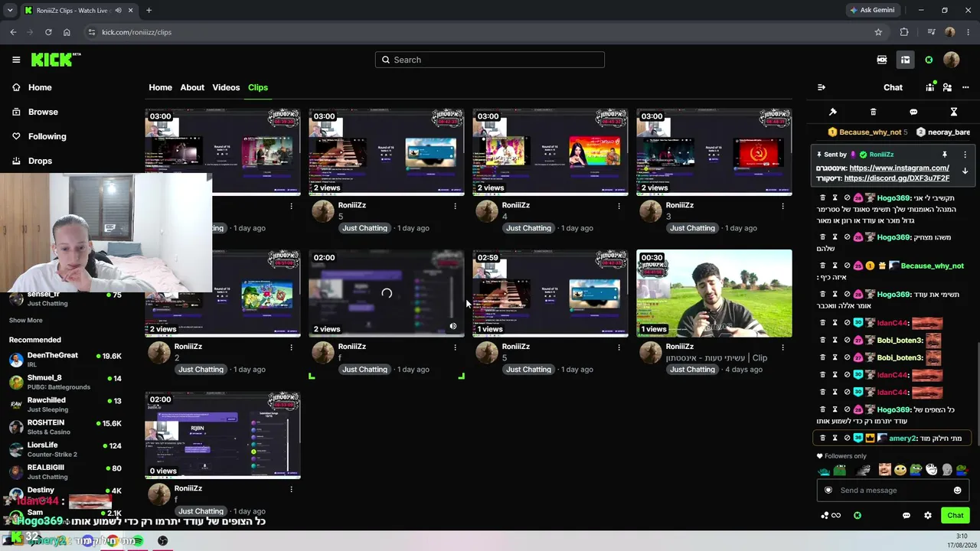Image resolution: width=980 pixels, height=551 pixels.
Task: Expand the pinned message with the down arrow
Action: point(965,171)
